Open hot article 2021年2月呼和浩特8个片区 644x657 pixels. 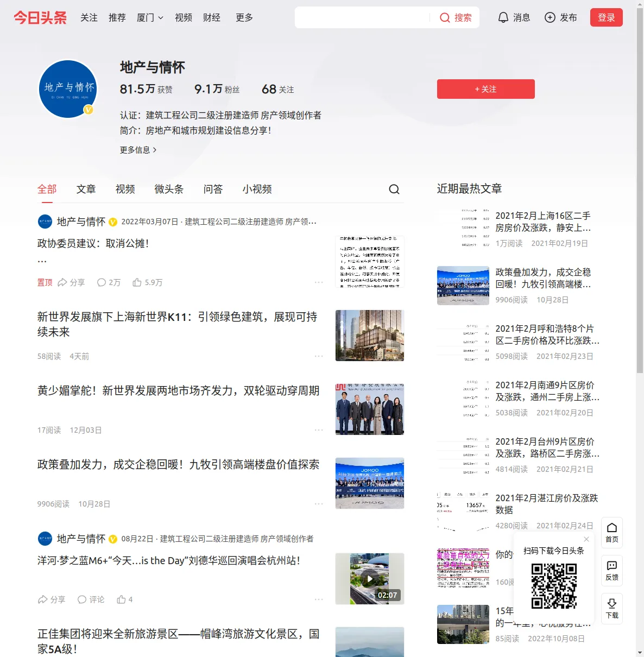pyautogui.click(x=547, y=334)
